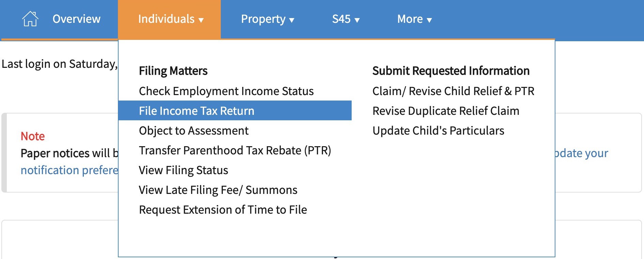Click the Submit Requested Information heading
Viewport: 644px width, 259px height.
point(451,71)
